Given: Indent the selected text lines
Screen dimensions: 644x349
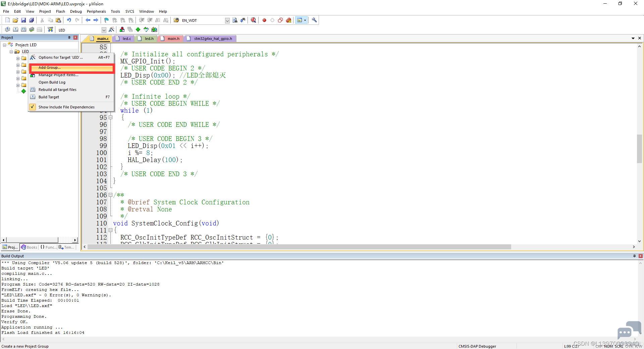Looking at the screenshot, I should (x=142, y=20).
